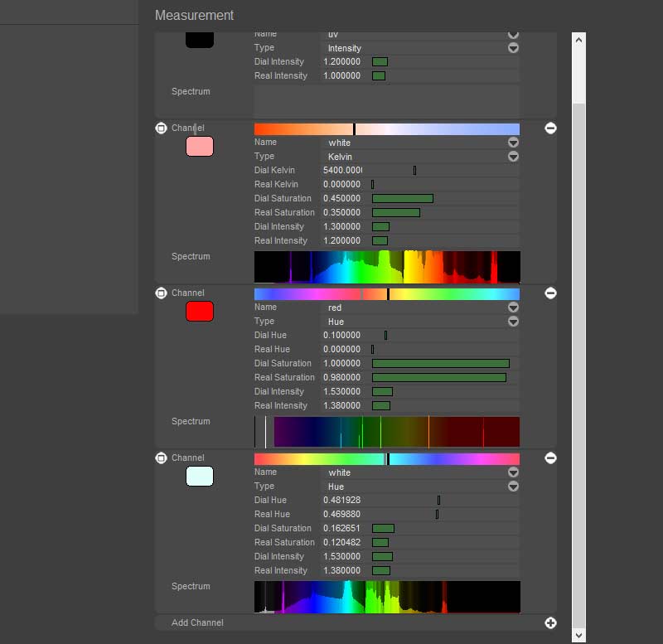Click the Measurement panel heading
Viewport: 663px width, 644px height.
[x=194, y=15]
